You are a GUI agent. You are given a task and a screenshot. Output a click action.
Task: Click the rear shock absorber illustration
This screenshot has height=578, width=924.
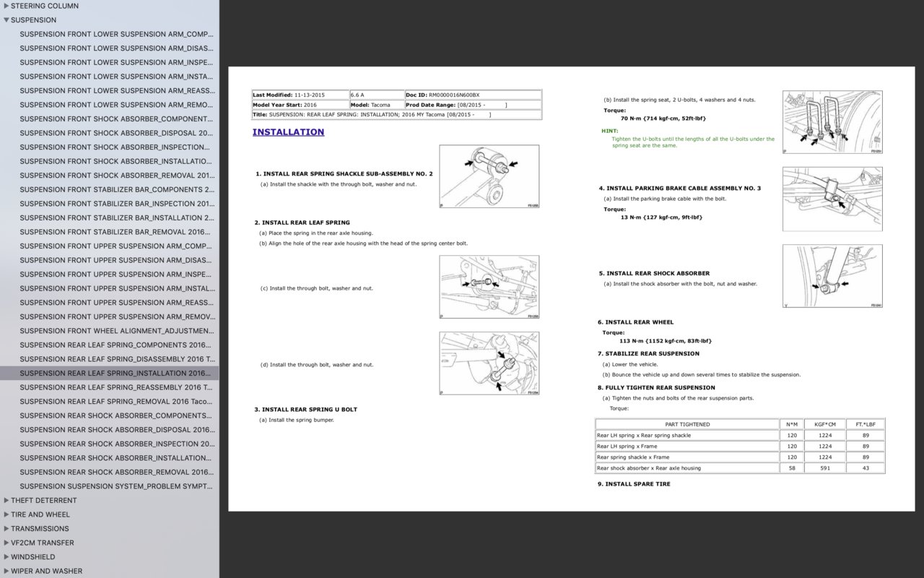833,276
